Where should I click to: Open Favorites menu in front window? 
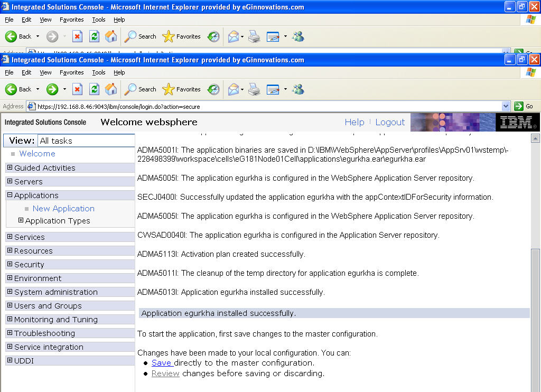pyautogui.click(x=71, y=72)
